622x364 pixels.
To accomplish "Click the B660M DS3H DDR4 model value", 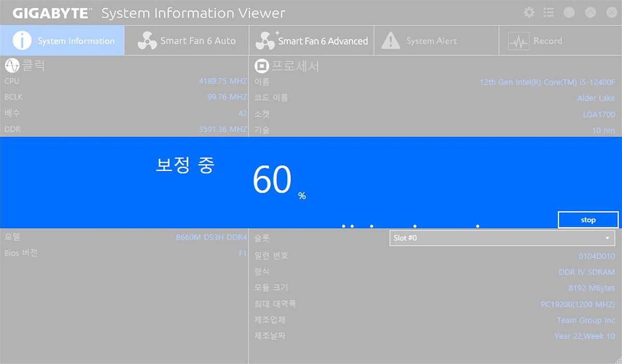I will [211, 238].
